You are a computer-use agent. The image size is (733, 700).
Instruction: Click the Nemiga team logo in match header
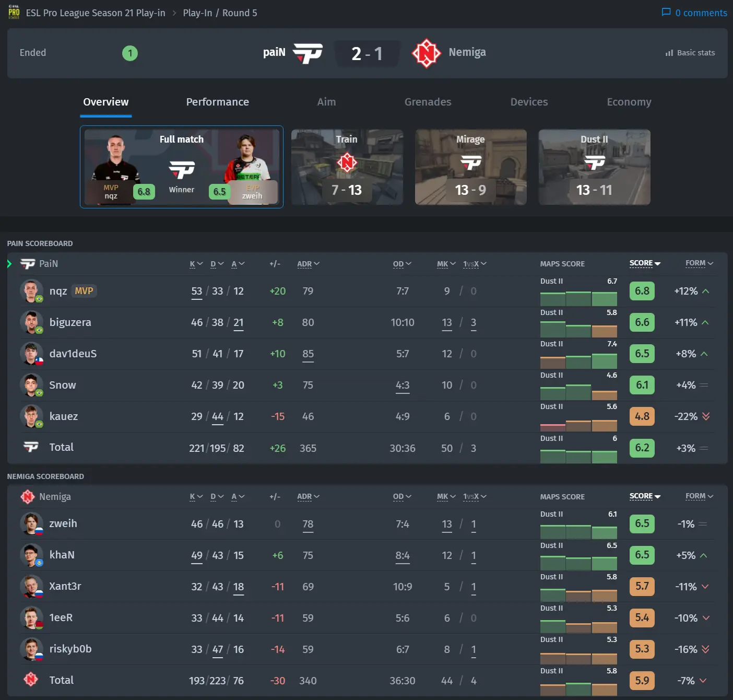point(427,53)
